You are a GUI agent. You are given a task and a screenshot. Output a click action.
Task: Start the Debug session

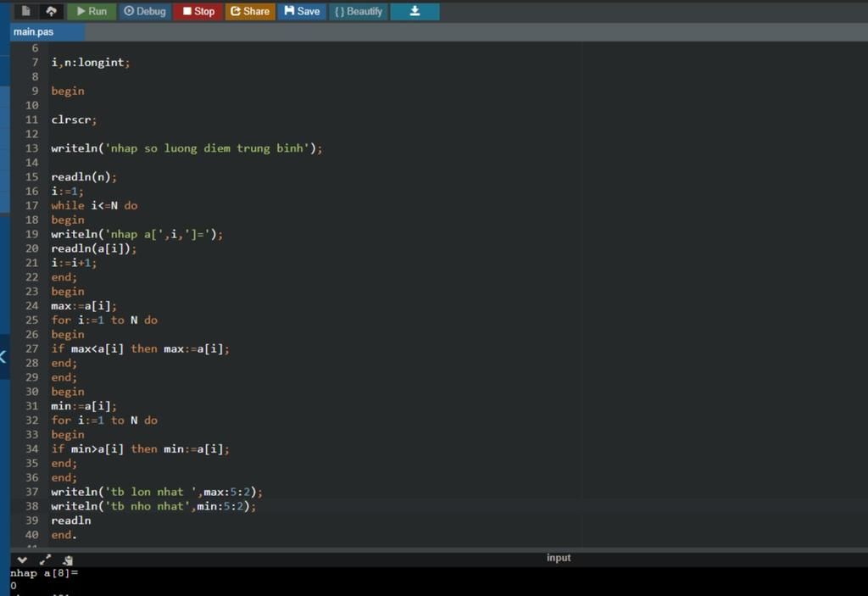[x=144, y=11]
